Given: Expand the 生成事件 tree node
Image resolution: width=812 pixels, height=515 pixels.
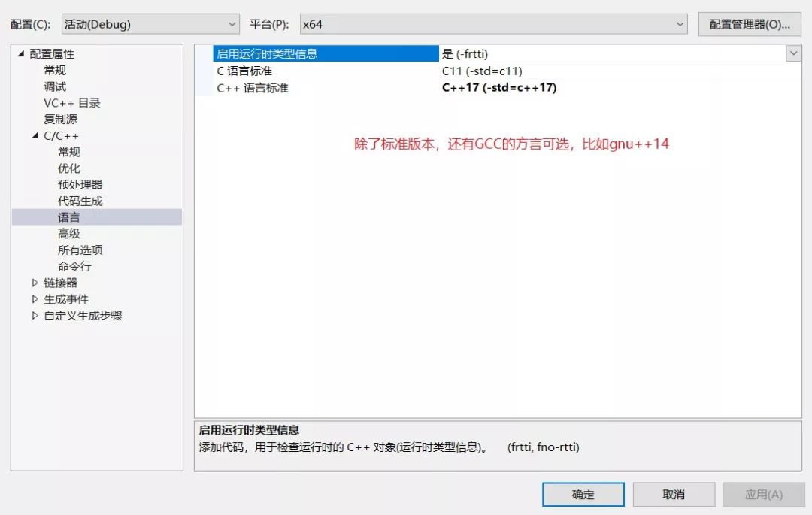Looking at the screenshot, I should pos(34,299).
